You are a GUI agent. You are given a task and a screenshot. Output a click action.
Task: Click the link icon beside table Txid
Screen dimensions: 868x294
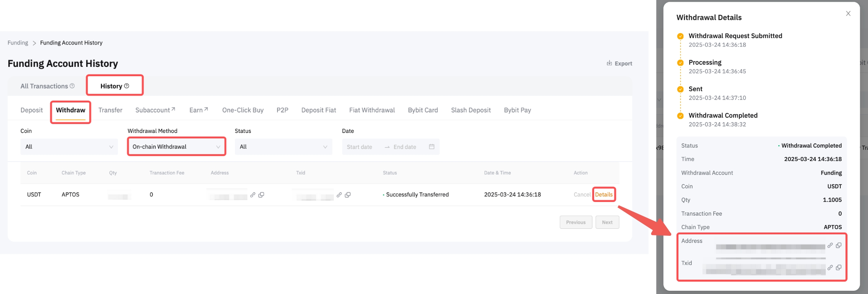[x=339, y=195]
